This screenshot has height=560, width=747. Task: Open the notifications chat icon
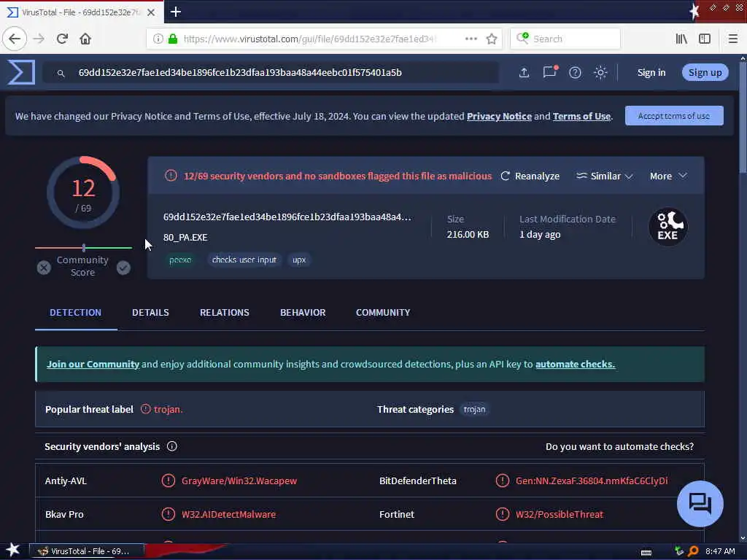[x=550, y=72]
